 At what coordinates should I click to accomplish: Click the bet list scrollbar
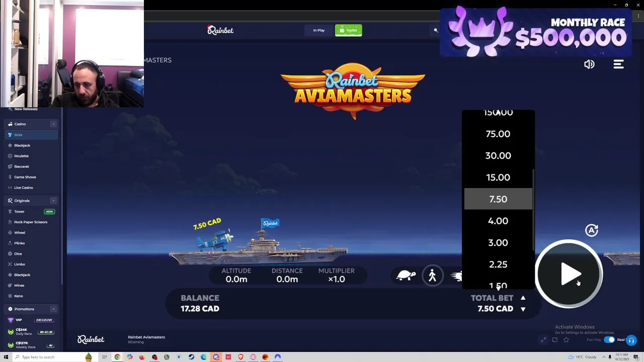pos(533,209)
